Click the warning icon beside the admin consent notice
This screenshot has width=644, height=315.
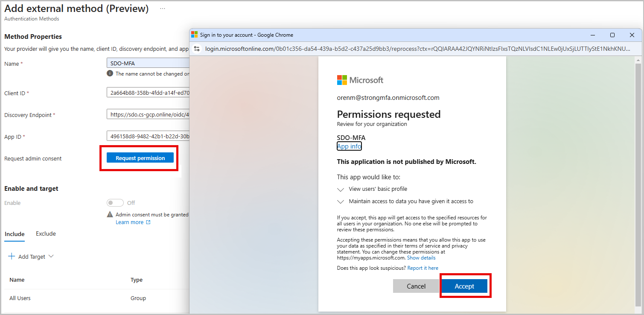click(110, 215)
